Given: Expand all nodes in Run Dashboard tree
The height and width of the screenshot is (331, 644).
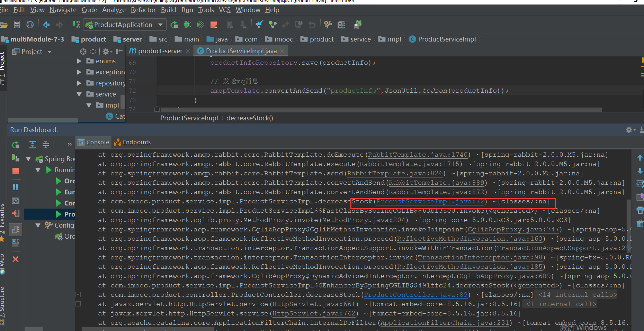Looking at the screenshot, I should [x=33, y=145].
